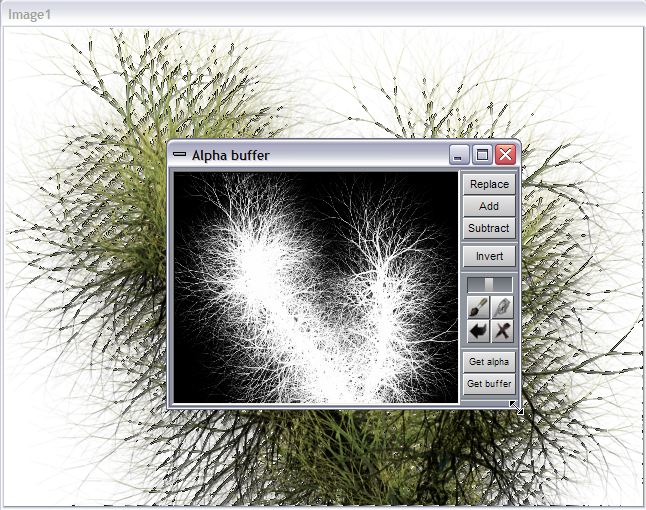The height and width of the screenshot is (510, 646).
Task: Click the Alpha buffer title bar text
Action: tap(230, 156)
